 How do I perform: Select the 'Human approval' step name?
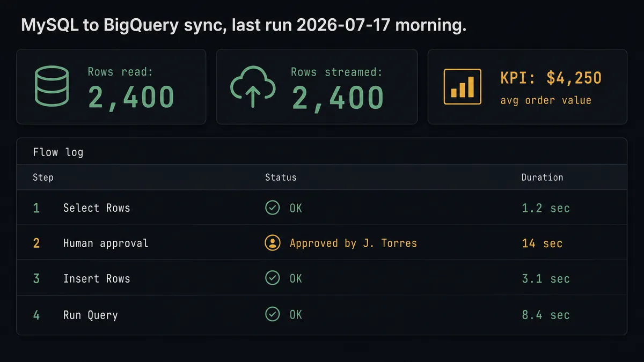(106, 243)
